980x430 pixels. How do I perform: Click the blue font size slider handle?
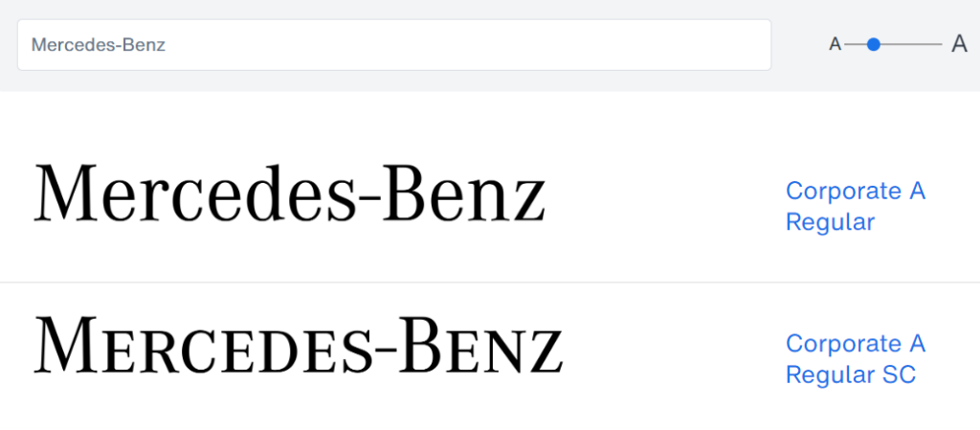tap(873, 44)
